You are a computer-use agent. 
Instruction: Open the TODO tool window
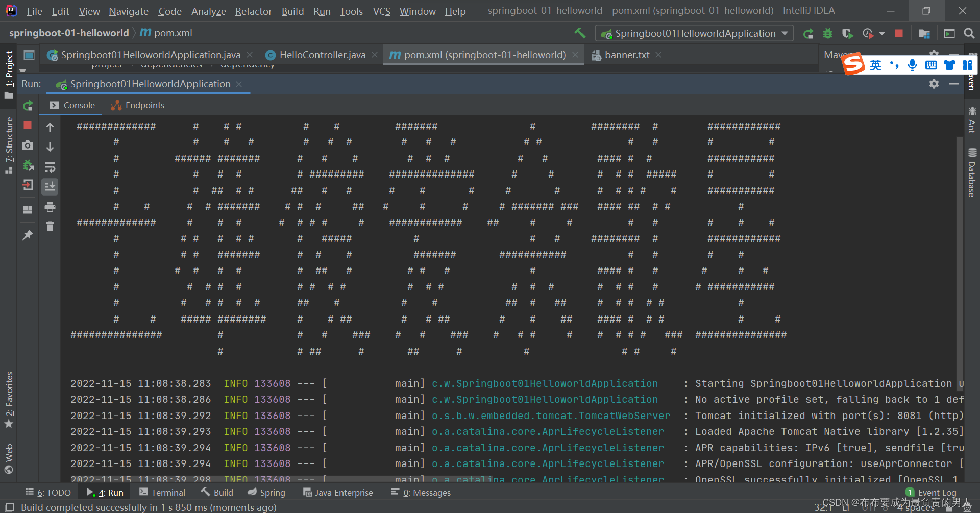click(x=48, y=493)
